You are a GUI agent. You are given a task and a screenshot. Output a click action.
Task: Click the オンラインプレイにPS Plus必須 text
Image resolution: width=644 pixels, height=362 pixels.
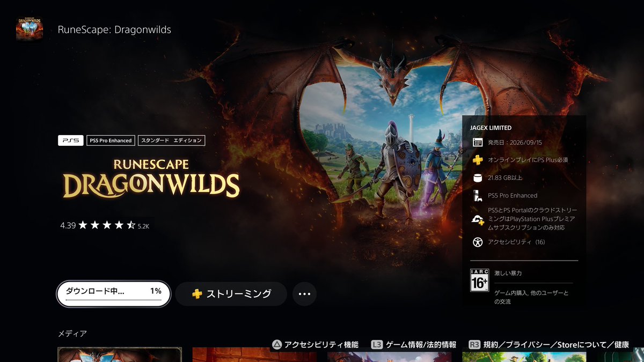(x=528, y=160)
